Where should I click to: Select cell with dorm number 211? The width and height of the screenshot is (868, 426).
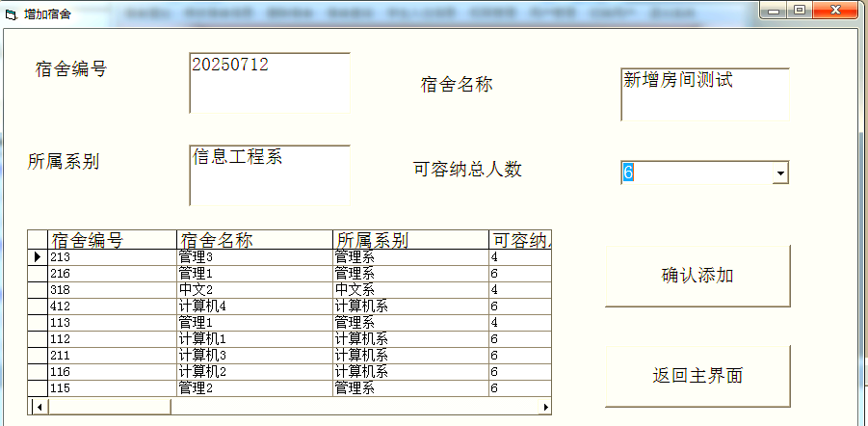[113, 356]
